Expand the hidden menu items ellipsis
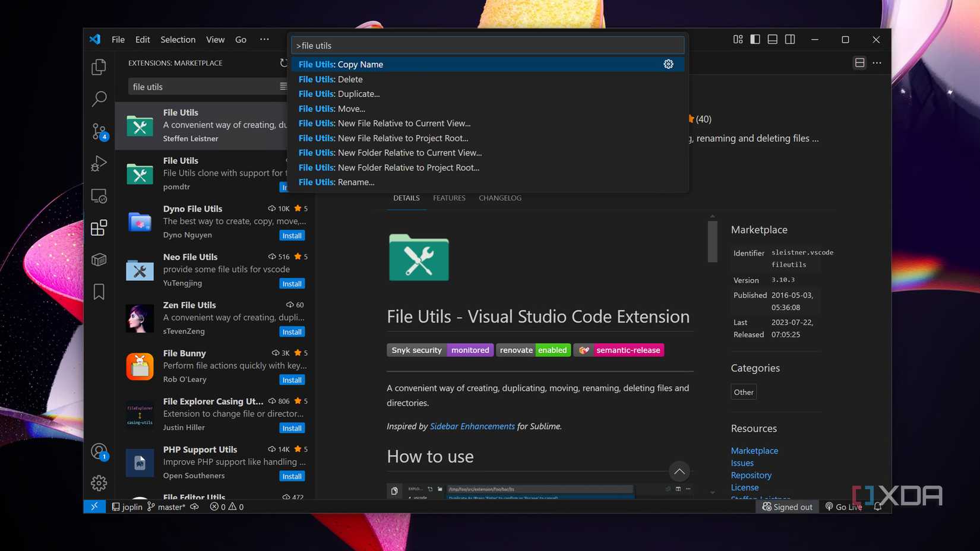 (x=264, y=39)
